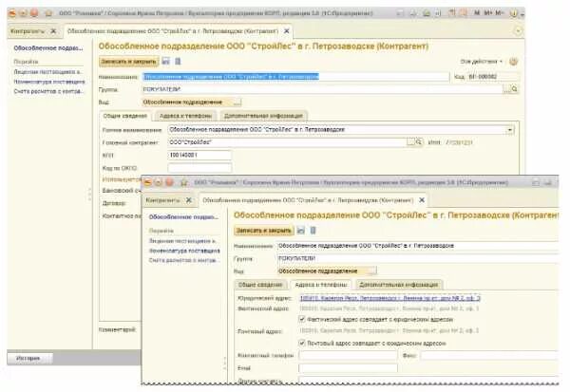Click the M+ button in back window title bar
This screenshot has width=570, height=392.
pos(487,13)
